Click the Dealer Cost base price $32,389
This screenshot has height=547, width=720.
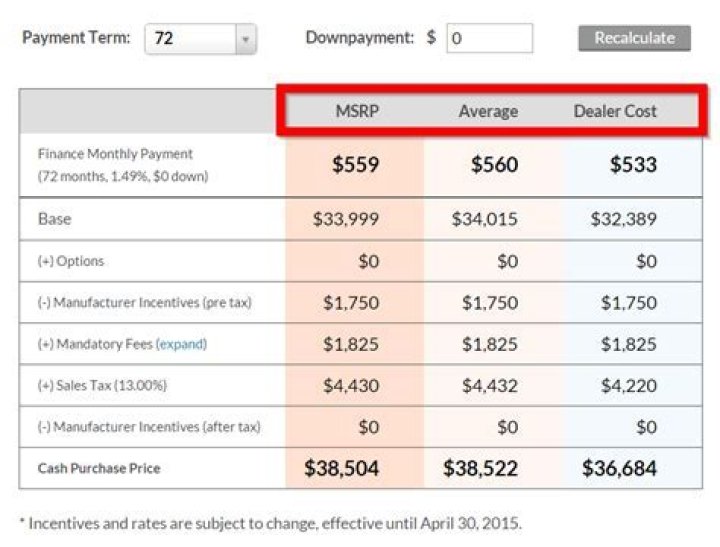(622, 219)
